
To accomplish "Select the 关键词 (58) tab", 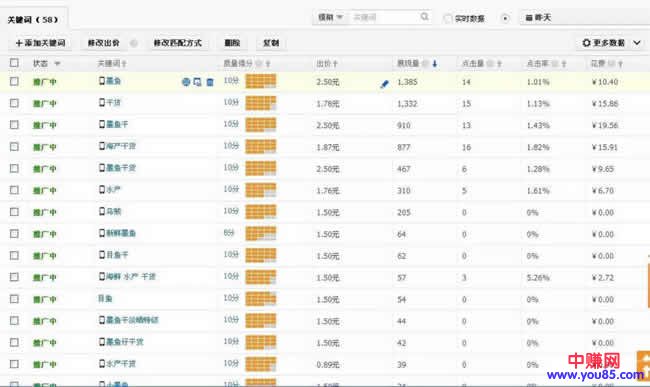I will 33,19.
